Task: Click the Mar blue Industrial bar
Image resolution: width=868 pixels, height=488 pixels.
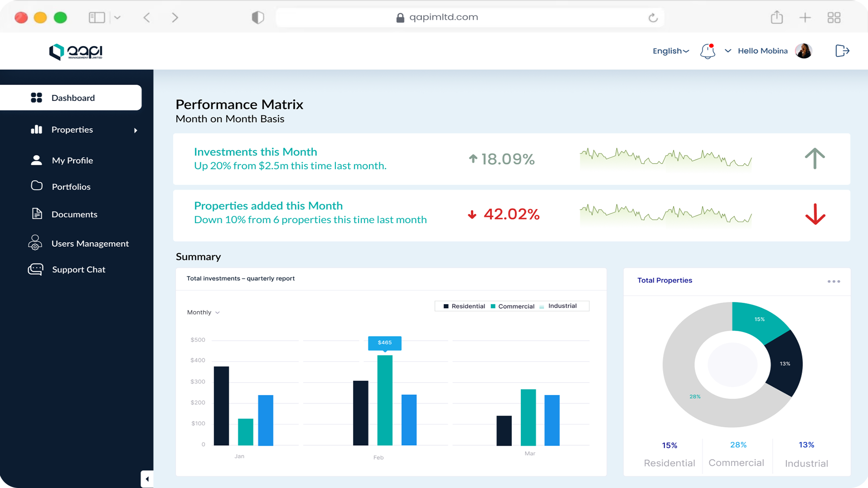Action: click(x=552, y=420)
